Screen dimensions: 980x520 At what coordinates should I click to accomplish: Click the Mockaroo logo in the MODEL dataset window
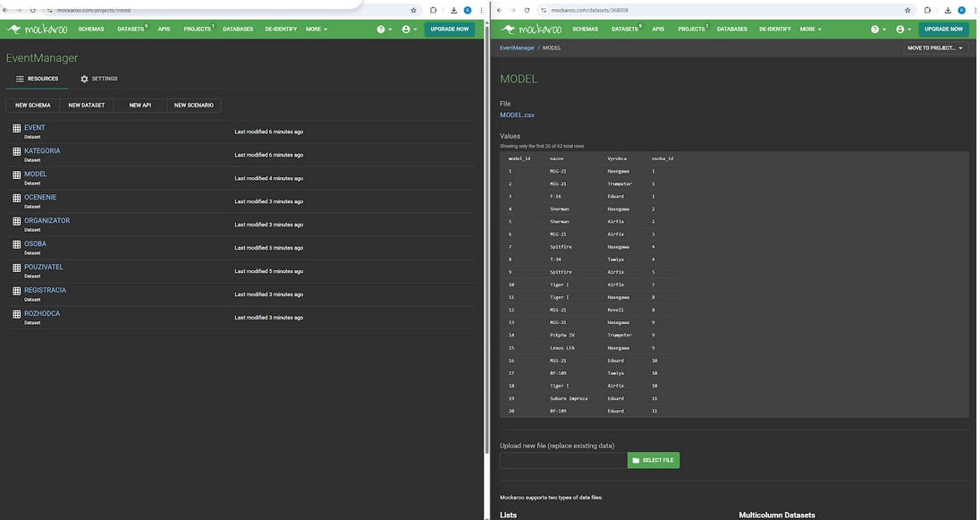tap(531, 29)
